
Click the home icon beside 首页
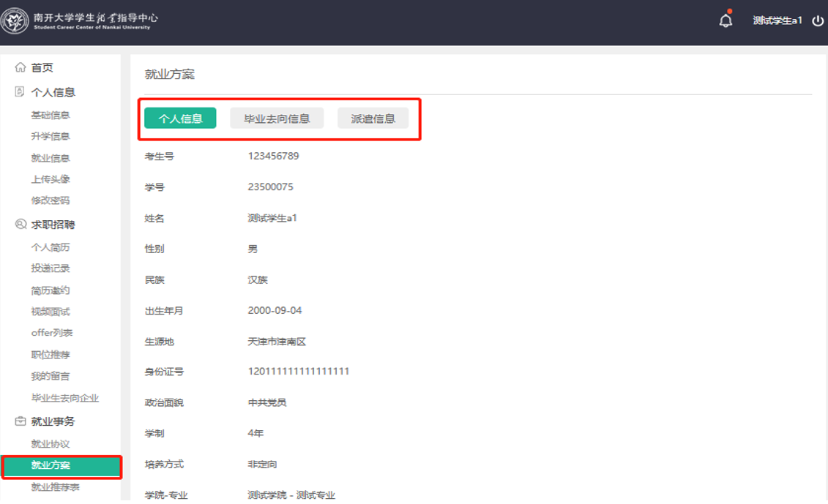[20, 67]
